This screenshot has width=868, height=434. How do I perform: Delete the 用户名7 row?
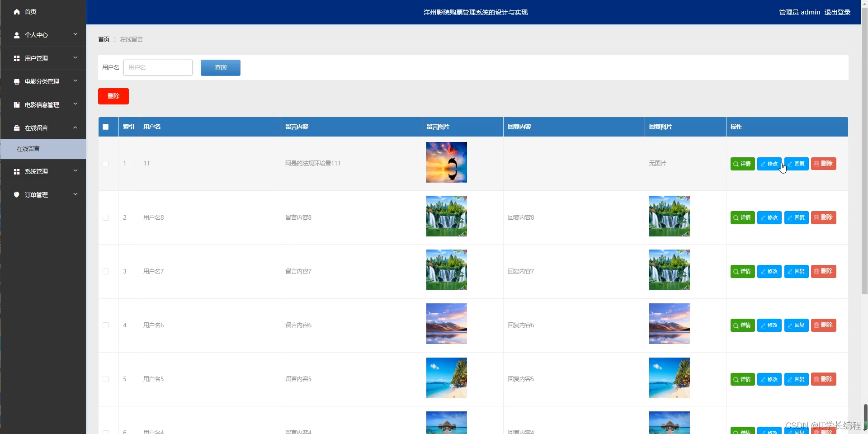pos(823,271)
